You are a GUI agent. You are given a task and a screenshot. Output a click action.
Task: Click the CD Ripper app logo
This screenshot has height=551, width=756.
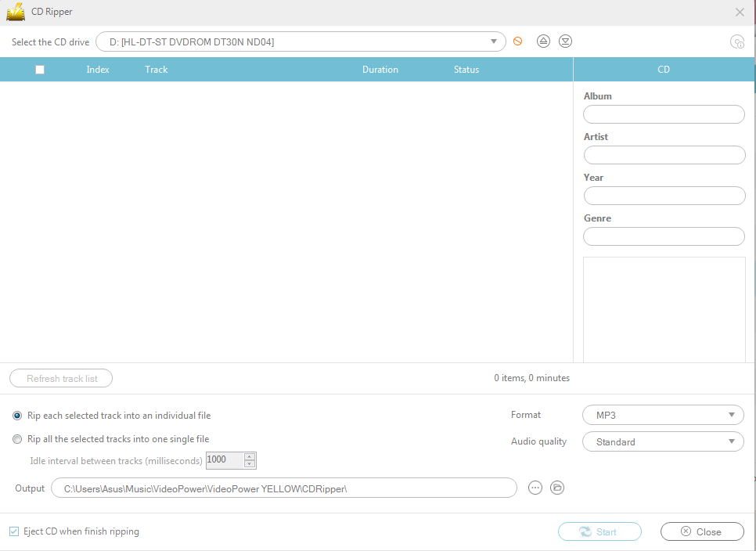click(16, 12)
